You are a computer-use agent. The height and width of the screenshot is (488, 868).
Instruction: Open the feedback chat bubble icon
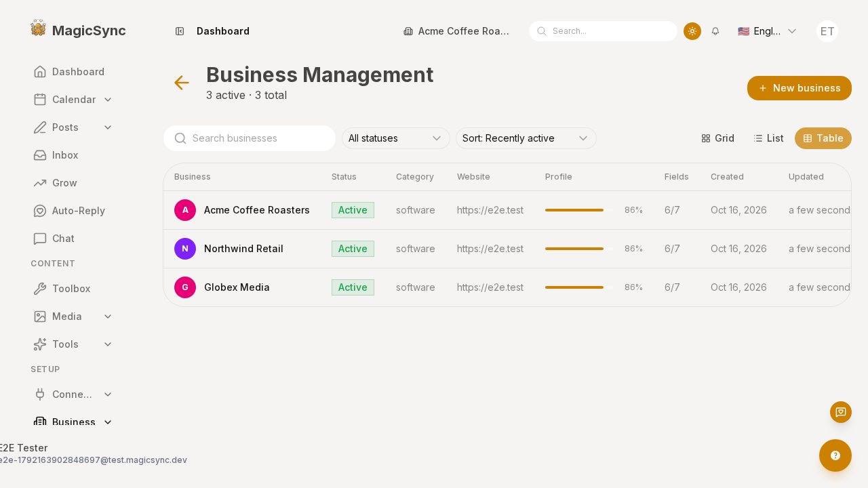click(x=841, y=412)
